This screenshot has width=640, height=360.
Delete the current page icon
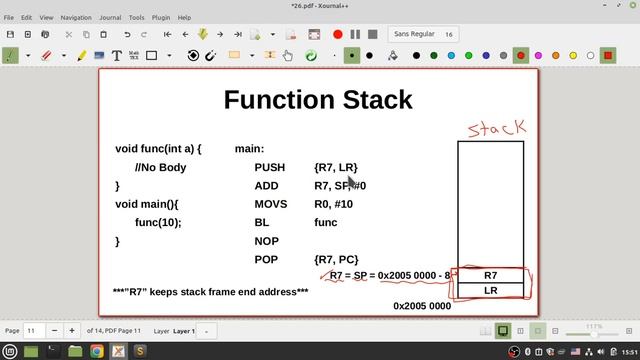coord(291,35)
